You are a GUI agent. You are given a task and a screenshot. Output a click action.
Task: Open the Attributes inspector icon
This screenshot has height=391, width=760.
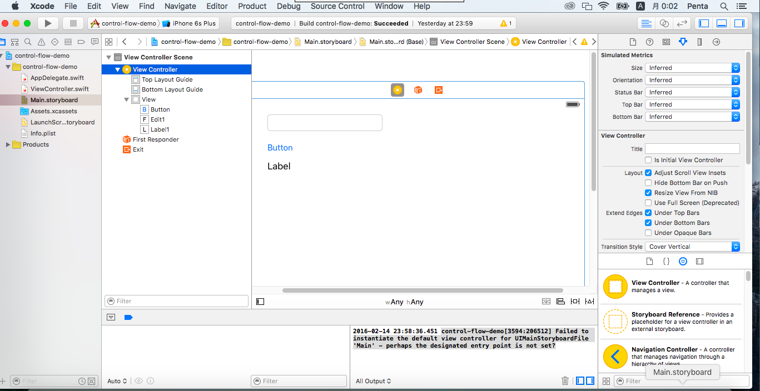point(683,42)
